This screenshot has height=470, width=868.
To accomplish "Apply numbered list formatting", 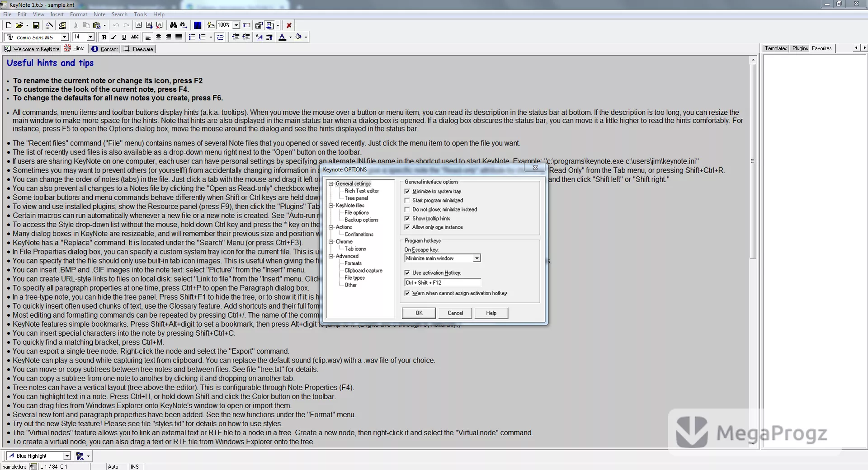I will tap(202, 37).
